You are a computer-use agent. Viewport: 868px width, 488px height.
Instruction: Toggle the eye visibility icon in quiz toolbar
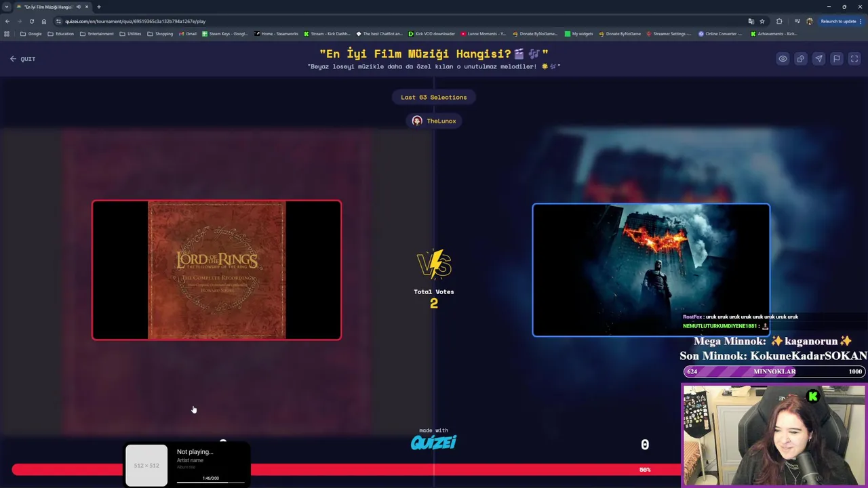[783, 59]
